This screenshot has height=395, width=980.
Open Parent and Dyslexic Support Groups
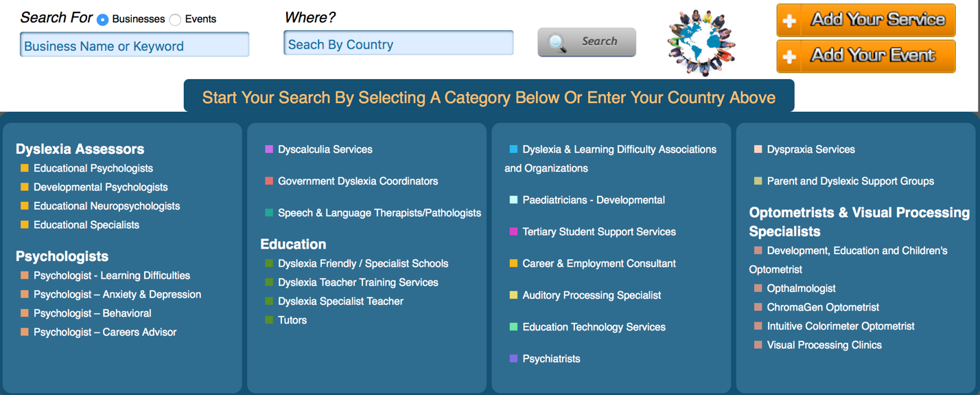tap(850, 181)
